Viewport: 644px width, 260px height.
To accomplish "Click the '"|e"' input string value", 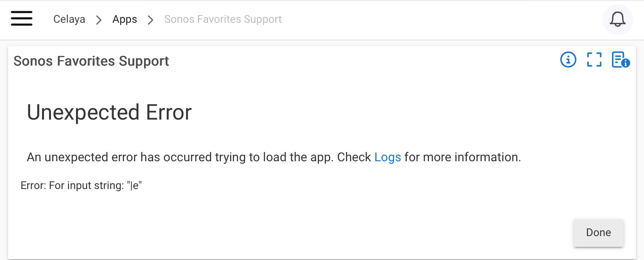I will point(134,186).
